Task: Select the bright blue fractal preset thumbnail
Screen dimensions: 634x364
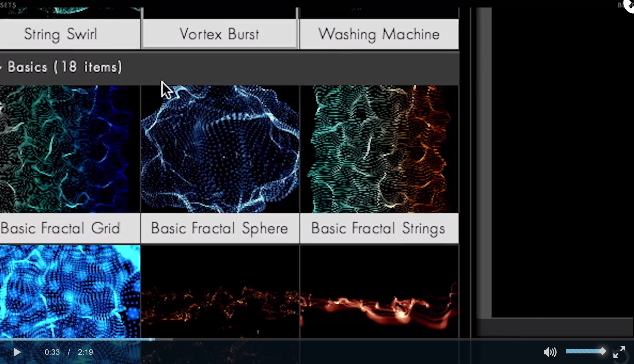Action: tap(70, 291)
